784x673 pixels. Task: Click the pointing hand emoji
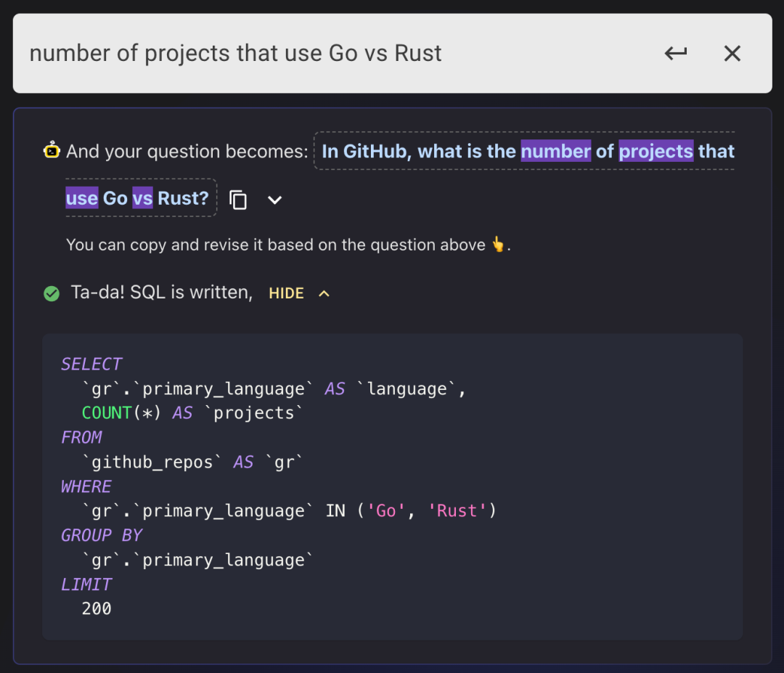coord(498,245)
